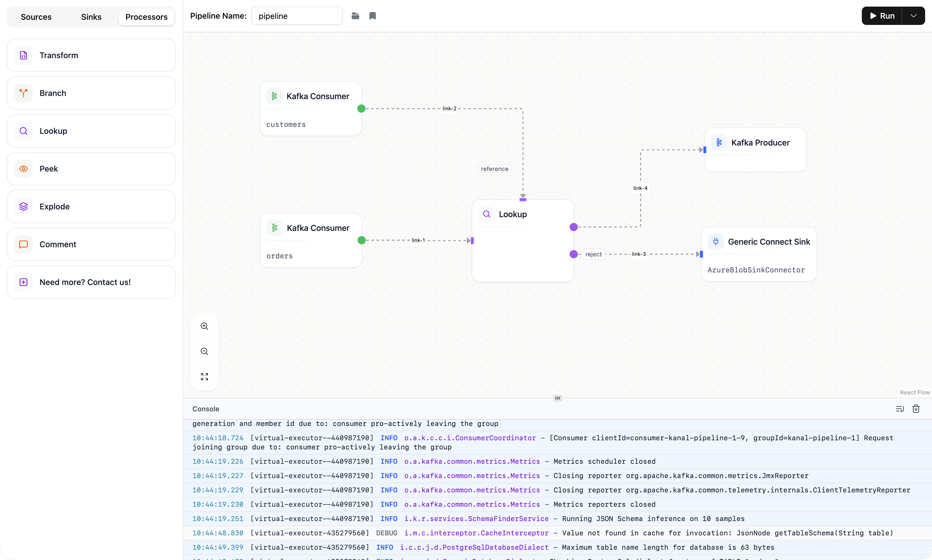Image resolution: width=932 pixels, height=560 pixels.
Task: Expand the Run options dropdown arrow
Action: [913, 16]
